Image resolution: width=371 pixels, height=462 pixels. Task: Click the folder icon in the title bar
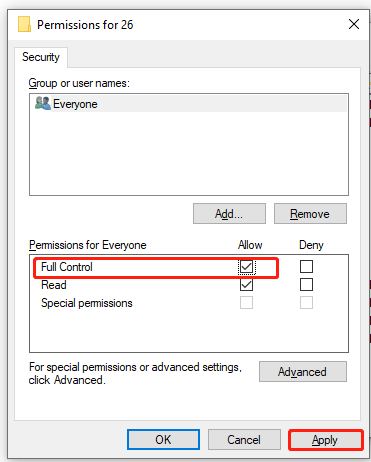click(x=24, y=24)
